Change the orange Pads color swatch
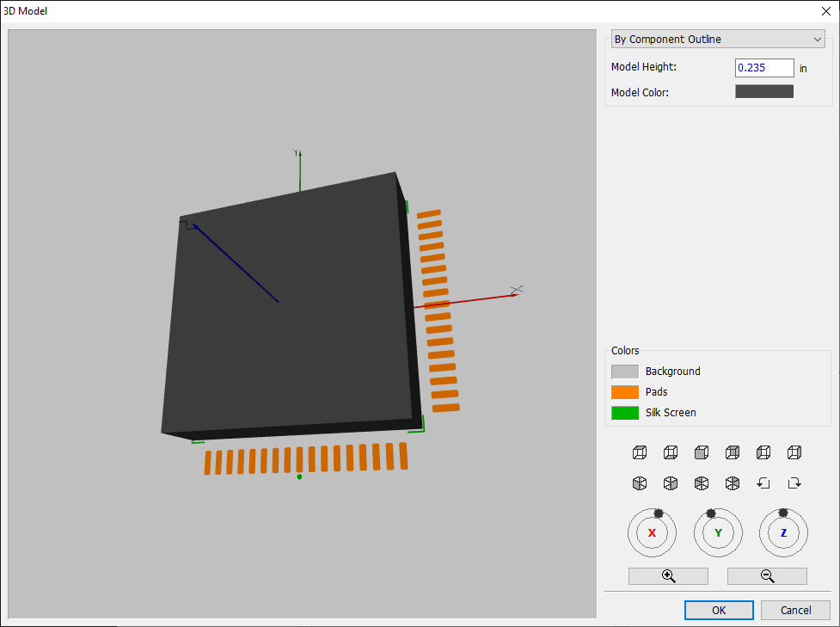This screenshot has width=840, height=627. (625, 392)
